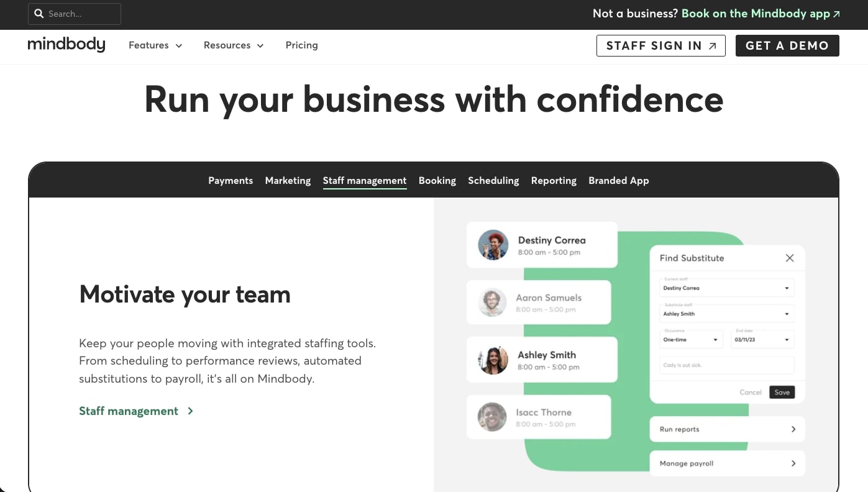Click the Get a Demo button
Screen dimensions: 868x492
pos(787,45)
